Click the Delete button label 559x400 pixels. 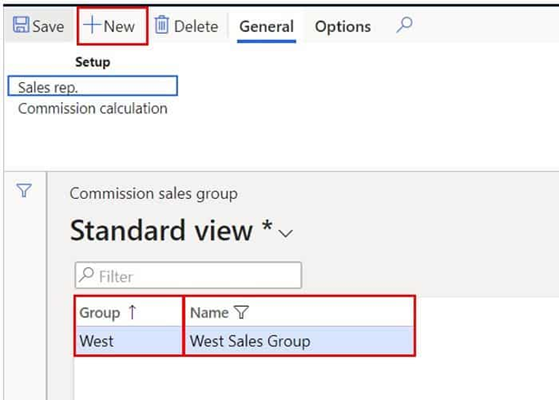[x=196, y=26]
